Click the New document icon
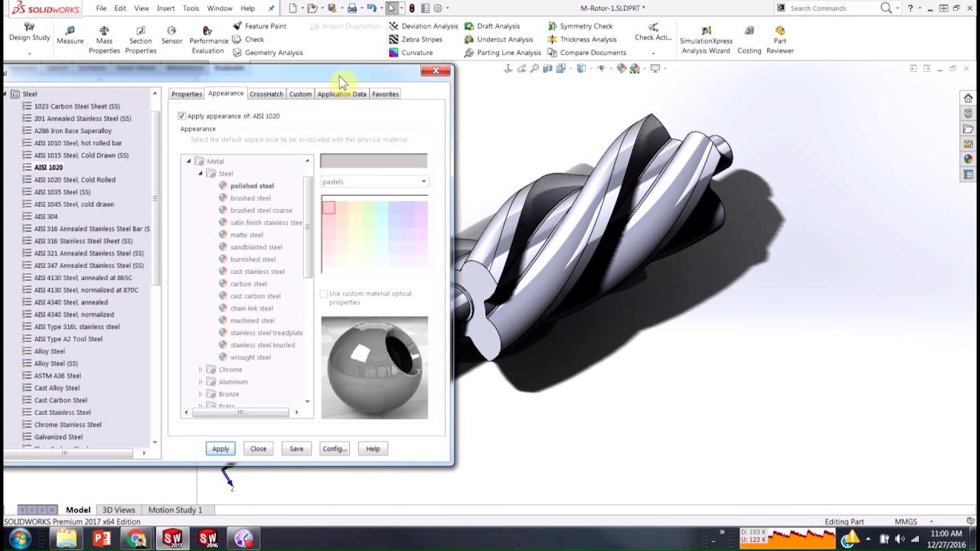This screenshot has width=980, height=551. point(292,8)
